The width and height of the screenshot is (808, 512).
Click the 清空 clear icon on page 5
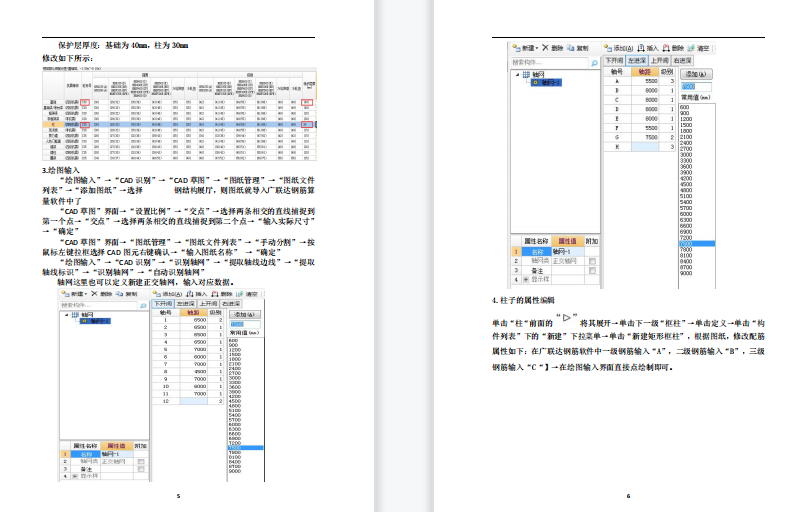240,294
